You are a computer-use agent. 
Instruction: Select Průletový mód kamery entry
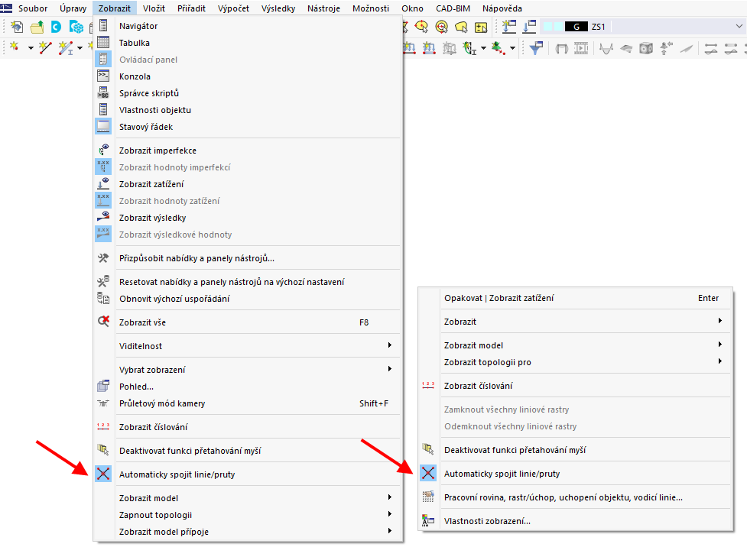click(246, 403)
